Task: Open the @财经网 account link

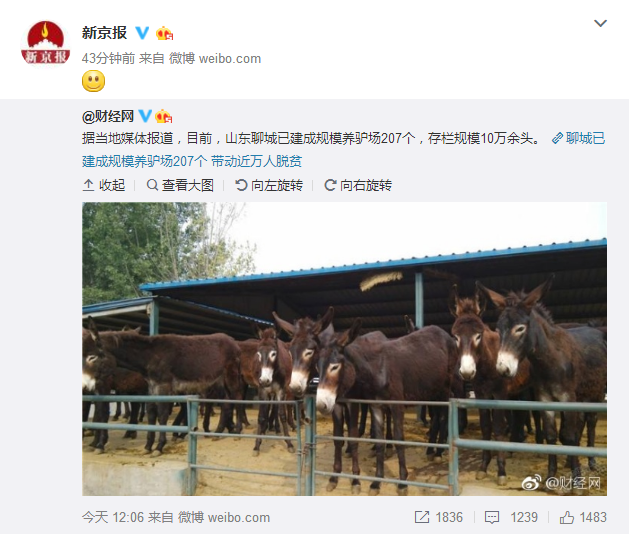Action: 108,116
